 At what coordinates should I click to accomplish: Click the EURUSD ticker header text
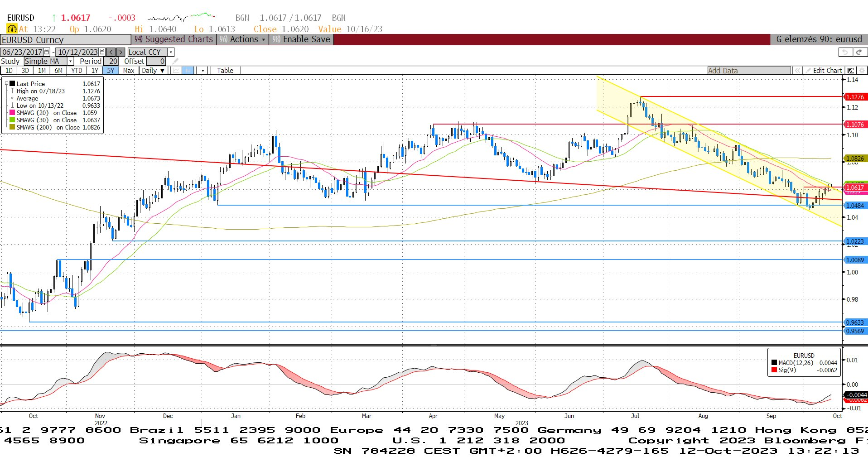pos(21,18)
